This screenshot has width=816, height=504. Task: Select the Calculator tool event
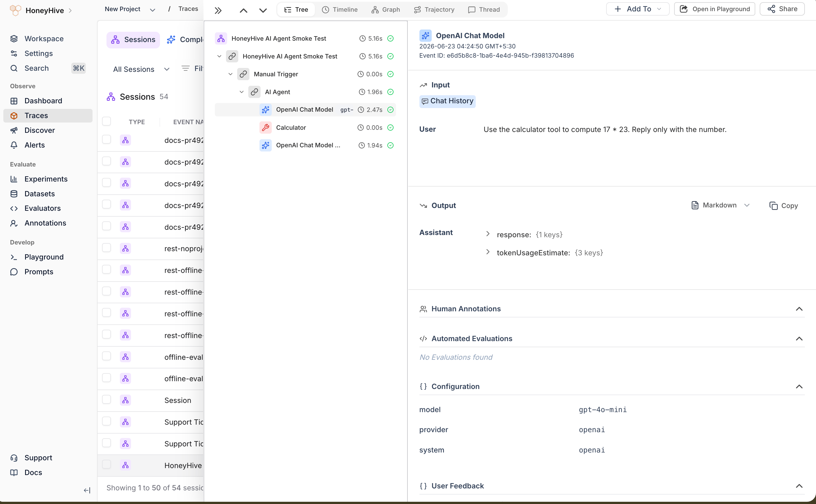(x=305, y=128)
